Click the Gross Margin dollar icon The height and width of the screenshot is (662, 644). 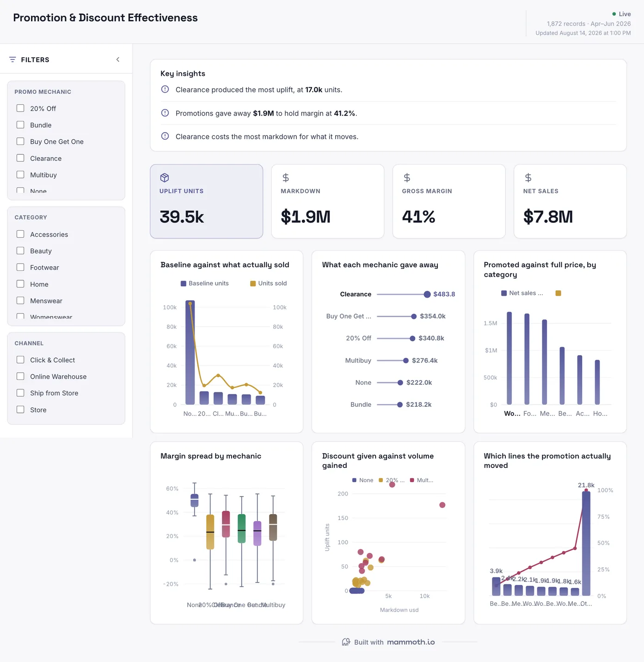click(x=407, y=178)
